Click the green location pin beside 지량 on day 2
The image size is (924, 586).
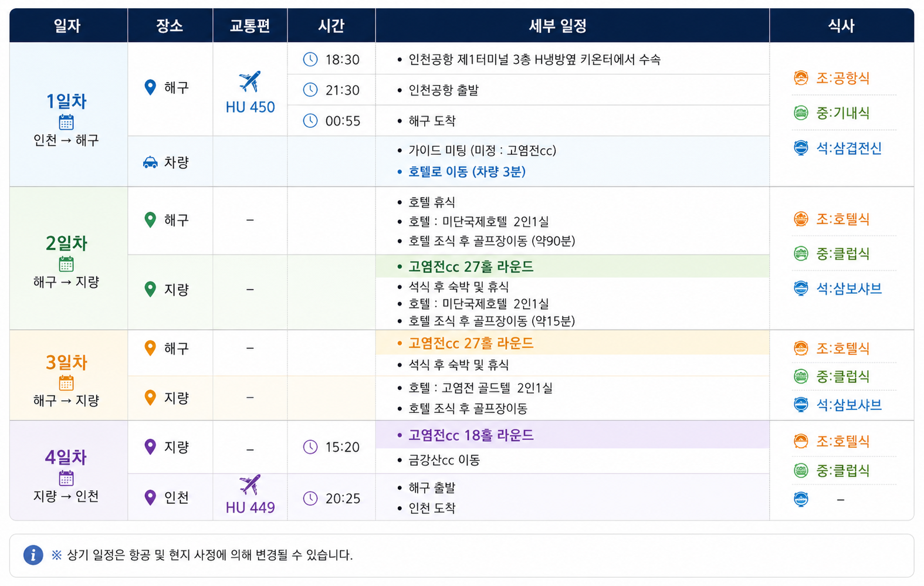pyautogui.click(x=150, y=289)
